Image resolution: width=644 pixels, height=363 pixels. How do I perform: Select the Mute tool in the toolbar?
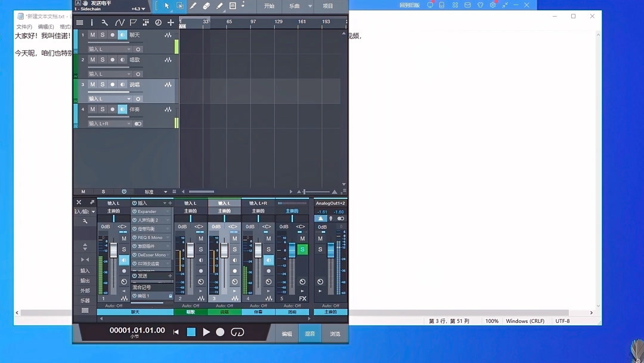tap(233, 6)
